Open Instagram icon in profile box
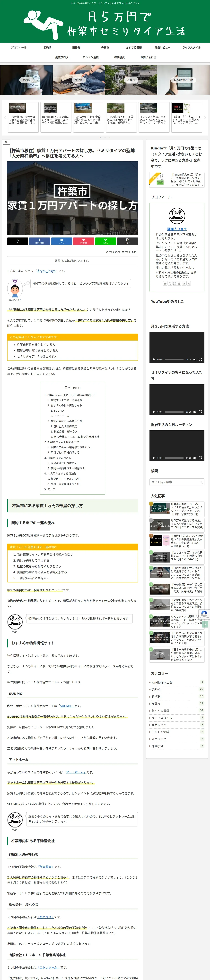210x980 pixels. (x=175, y=283)
